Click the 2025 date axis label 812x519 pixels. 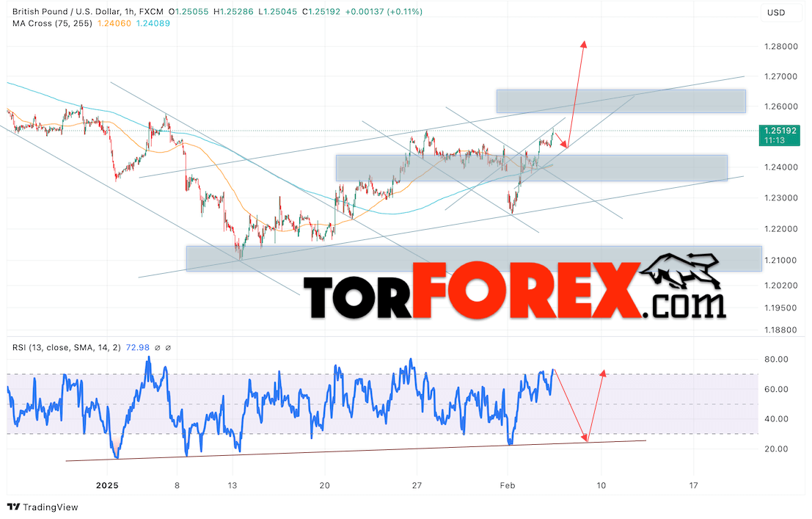point(107,485)
